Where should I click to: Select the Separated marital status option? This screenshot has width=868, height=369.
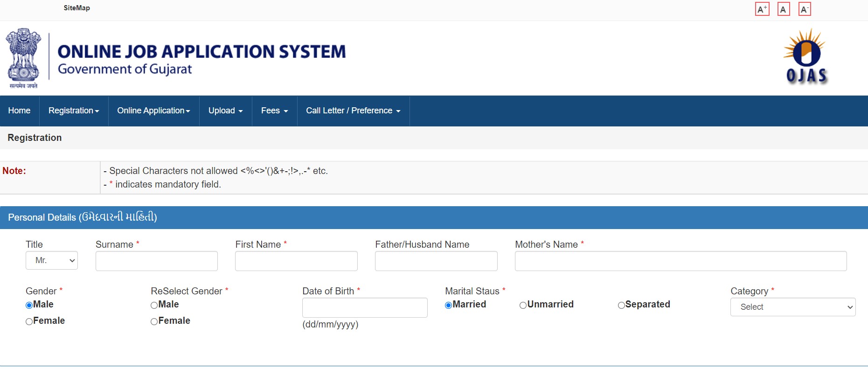coord(621,305)
